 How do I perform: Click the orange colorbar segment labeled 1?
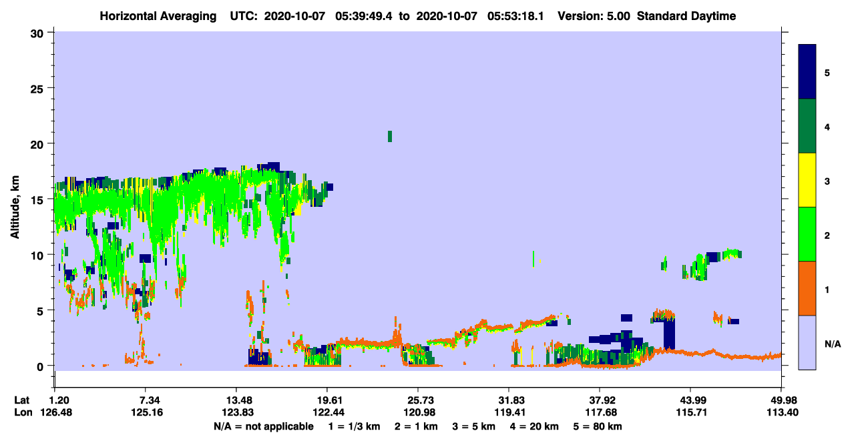coord(807,288)
